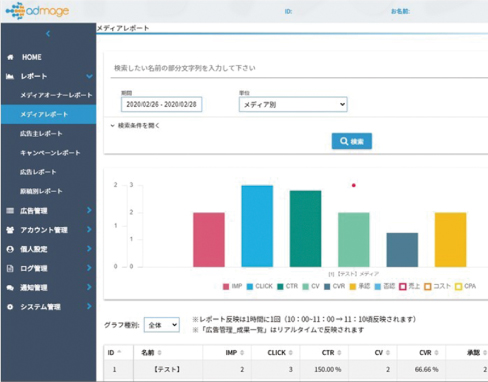488x382 pixels.
Task: Expand the システム管理 menu chevron
Action: 89,306
